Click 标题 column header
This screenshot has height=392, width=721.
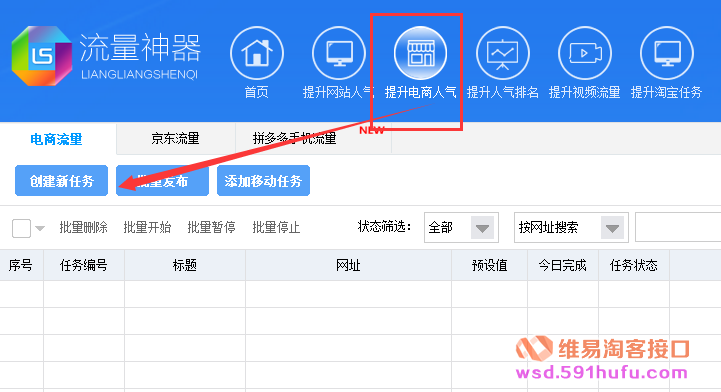point(185,265)
